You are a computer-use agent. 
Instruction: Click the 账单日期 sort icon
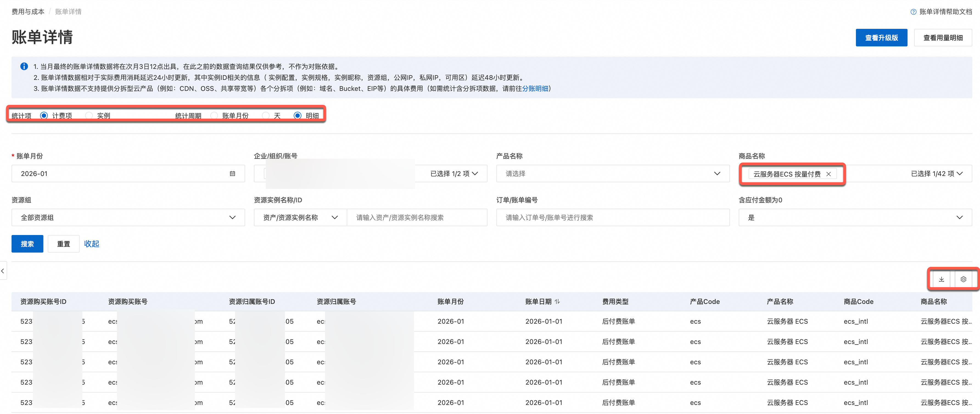pyautogui.click(x=557, y=301)
